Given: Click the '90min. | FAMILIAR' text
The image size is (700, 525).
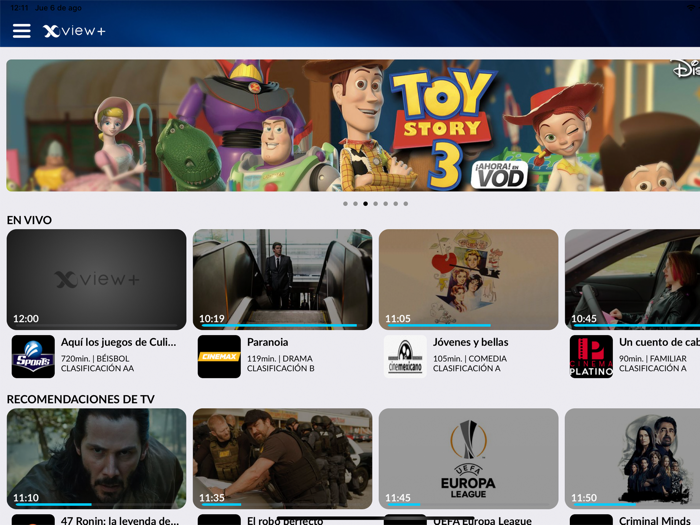Looking at the screenshot, I should click(653, 358).
